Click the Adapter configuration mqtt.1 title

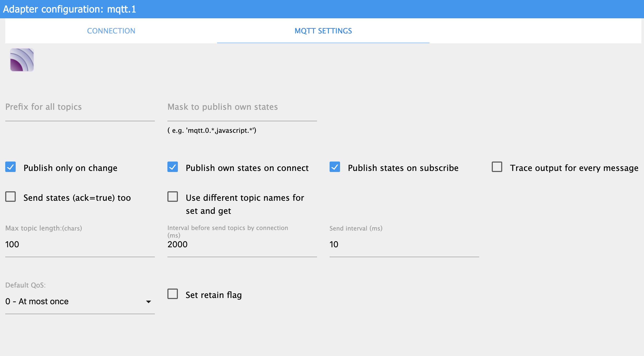(69, 9)
